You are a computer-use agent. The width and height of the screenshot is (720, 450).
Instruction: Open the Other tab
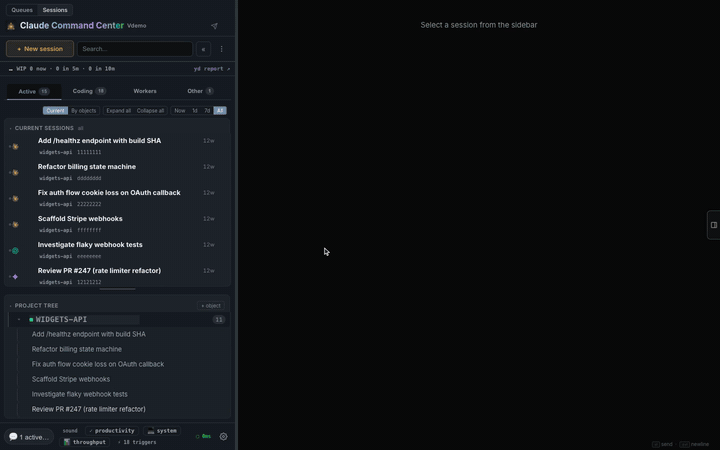[200, 91]
